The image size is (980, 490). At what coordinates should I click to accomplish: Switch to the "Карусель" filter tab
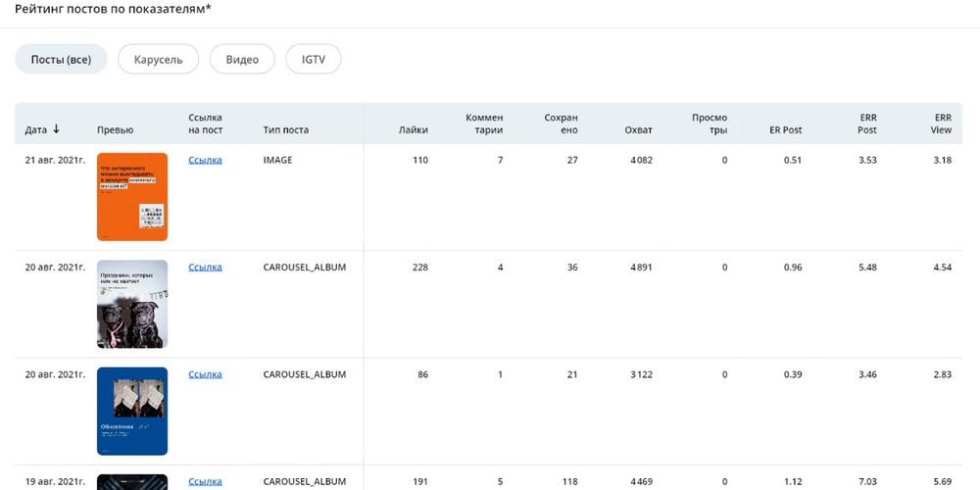[158, 60]
